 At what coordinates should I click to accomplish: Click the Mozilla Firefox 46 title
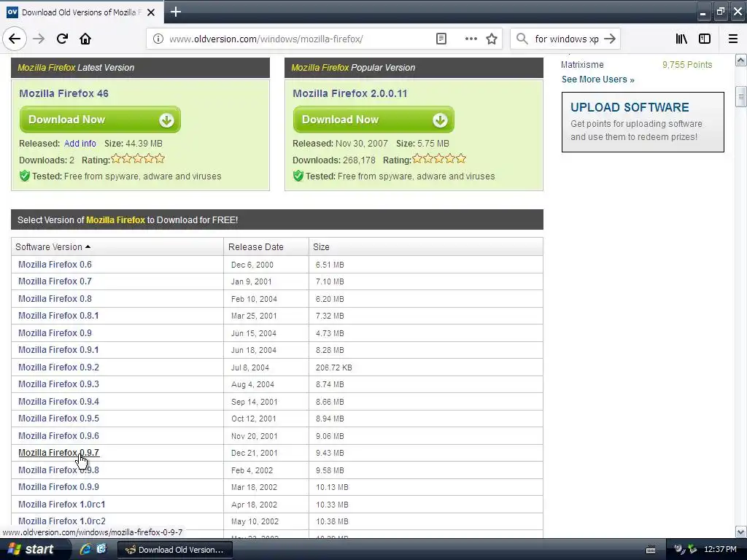64,93
